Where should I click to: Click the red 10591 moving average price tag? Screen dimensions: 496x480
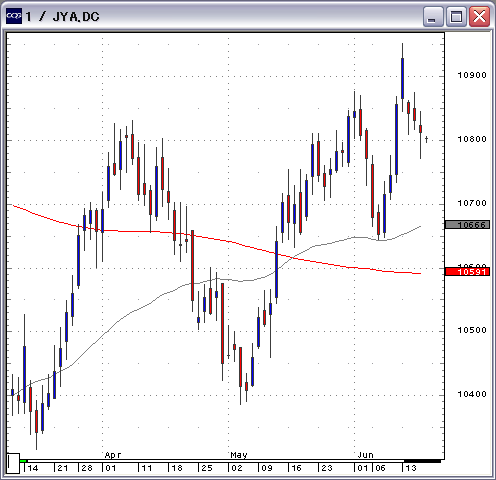[x=467, y=272]
